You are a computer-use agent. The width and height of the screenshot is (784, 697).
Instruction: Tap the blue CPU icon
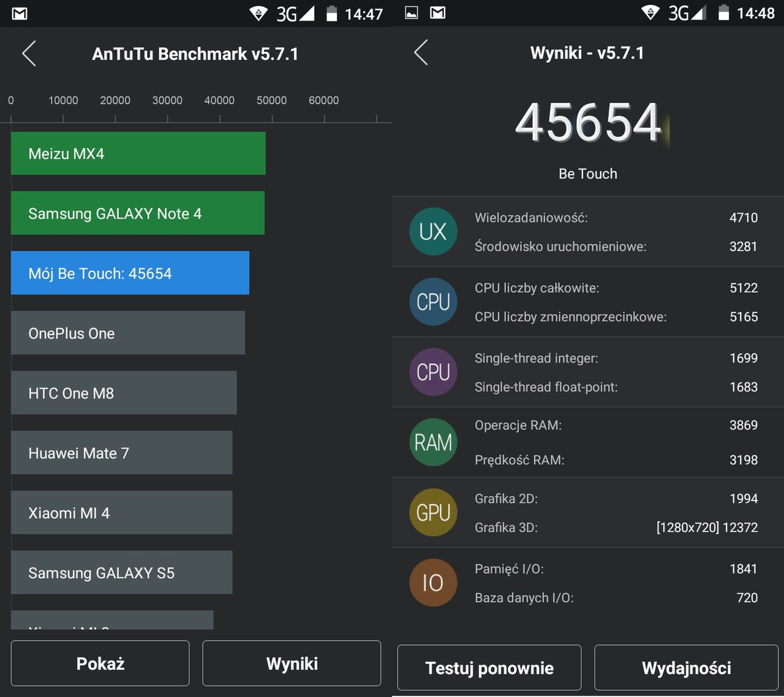pos(433,302)
